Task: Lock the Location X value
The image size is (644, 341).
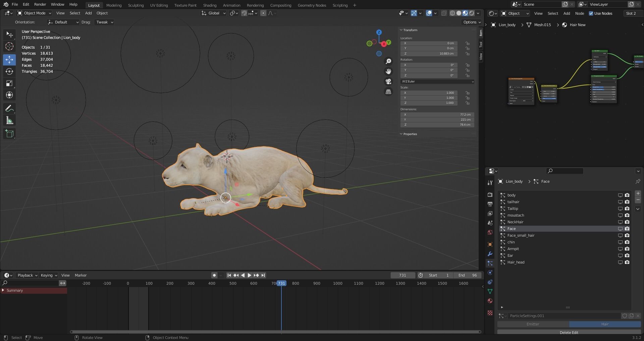Action: click(467, 43)
